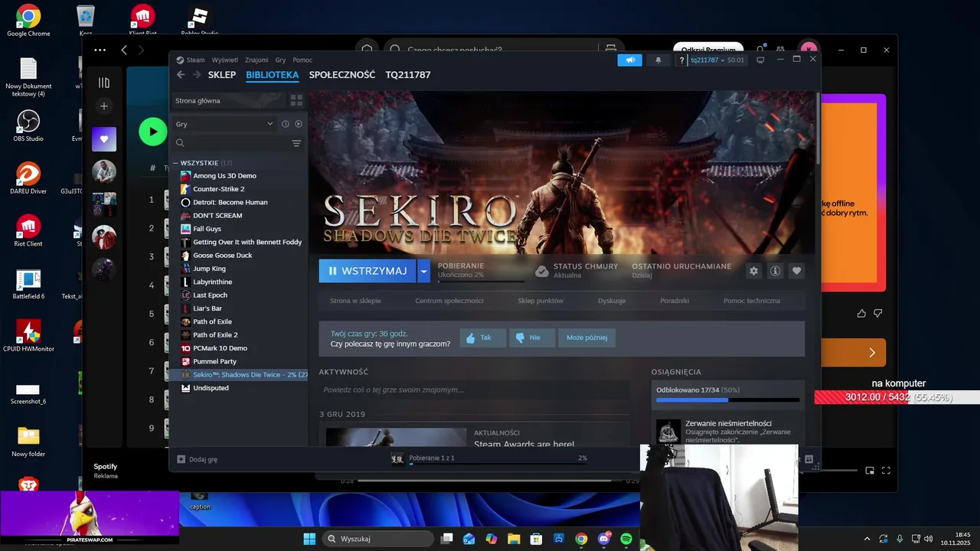Switch Steam to Big Picture mode icon

760,60
